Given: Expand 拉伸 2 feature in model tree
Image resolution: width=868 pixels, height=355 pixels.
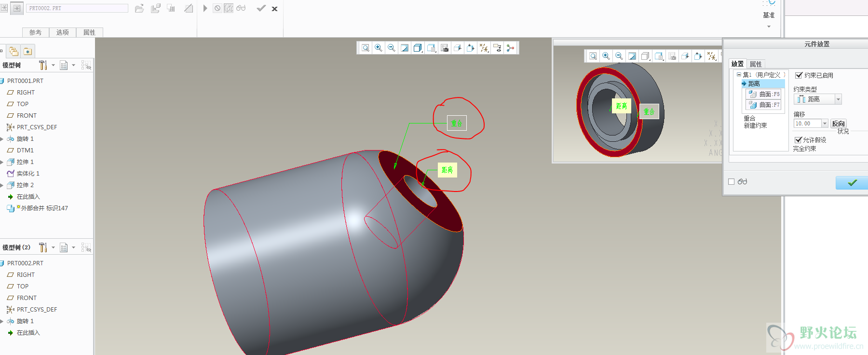Looking at the screenshot, I should pyautogui.click(x=2, y=185).
